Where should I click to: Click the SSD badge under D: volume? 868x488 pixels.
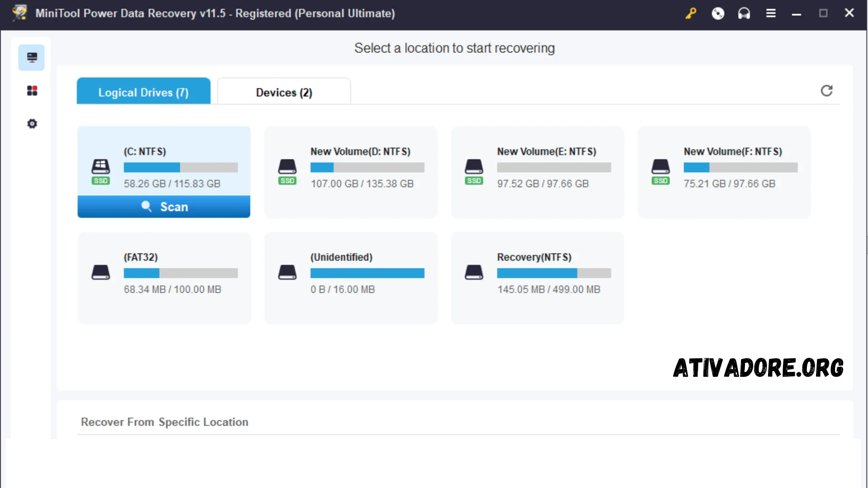[x=287, y=181]
